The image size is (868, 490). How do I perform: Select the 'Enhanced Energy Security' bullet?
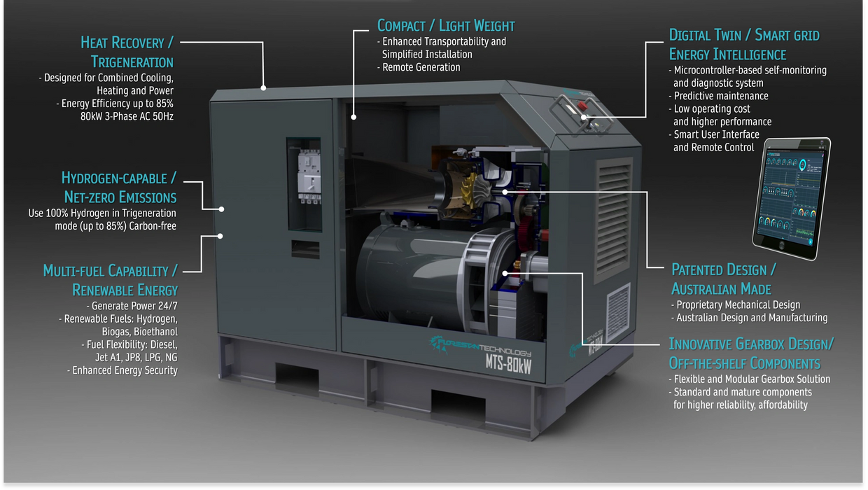[122, 370]
